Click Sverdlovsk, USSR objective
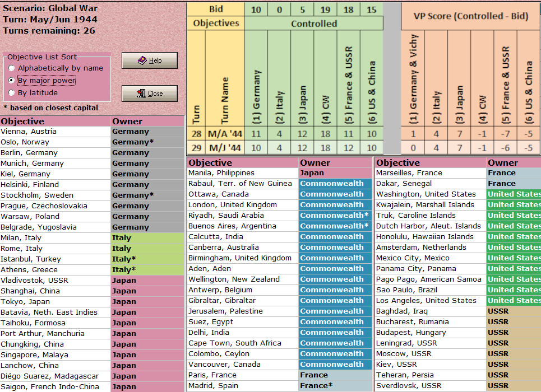Viewport: 541px width, 392px height. tap(430, 386)
